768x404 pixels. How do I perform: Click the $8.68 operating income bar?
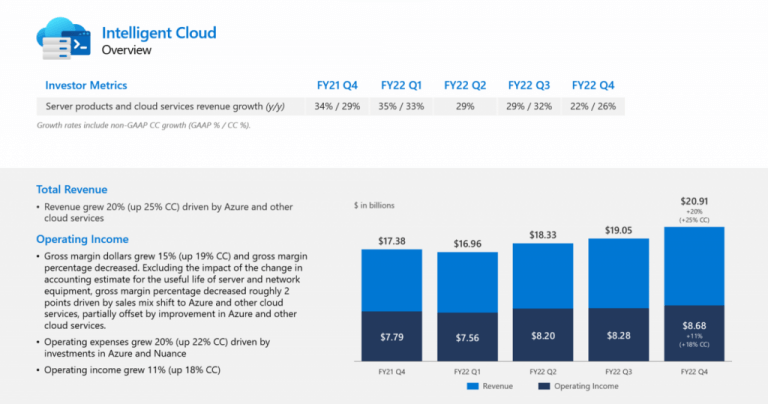pyautogui.click(x=694, y=333)
